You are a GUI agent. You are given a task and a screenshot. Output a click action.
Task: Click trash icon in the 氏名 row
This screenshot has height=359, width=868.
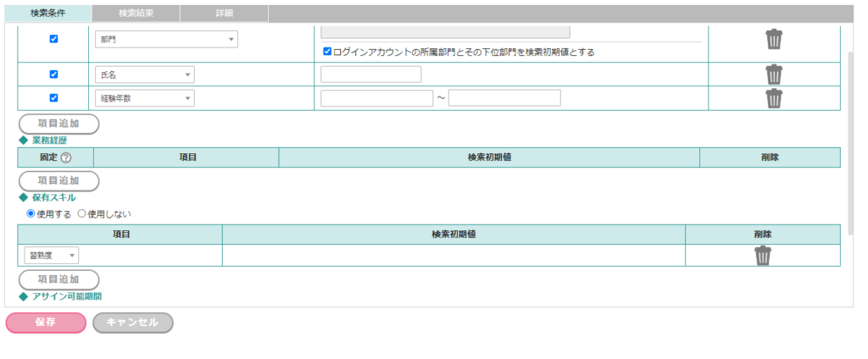pos(774,75)
